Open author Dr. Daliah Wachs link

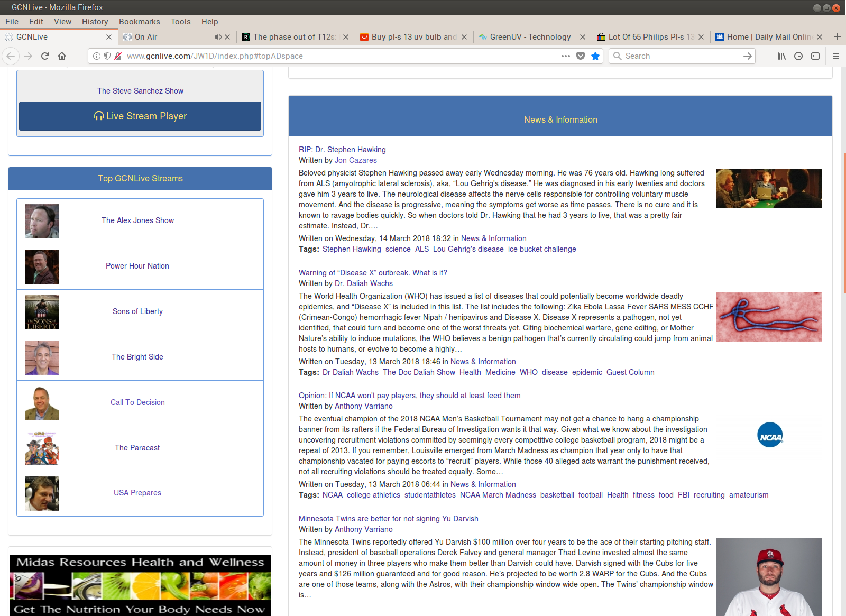coord(364,283)
